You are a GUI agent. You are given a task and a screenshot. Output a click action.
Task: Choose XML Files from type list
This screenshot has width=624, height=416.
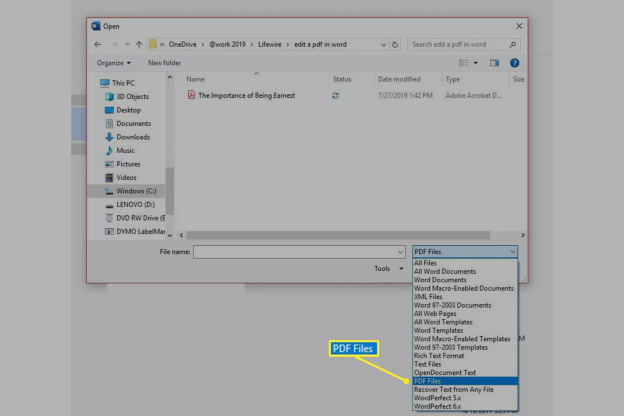(x=465, y=297)
